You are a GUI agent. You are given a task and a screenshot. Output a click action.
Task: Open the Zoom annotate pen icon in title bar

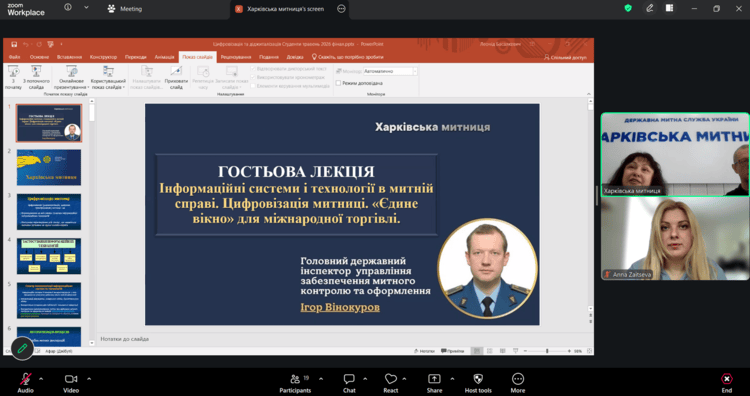(x=650, y=8)
